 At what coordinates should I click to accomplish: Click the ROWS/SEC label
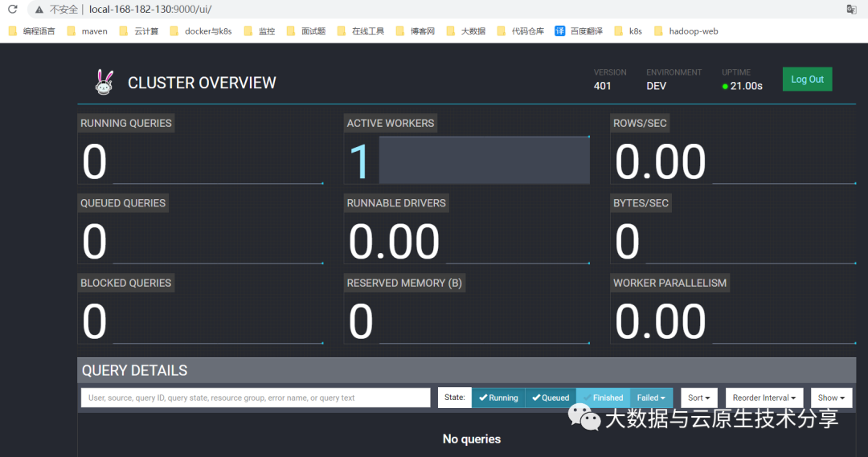pos(640,123)
